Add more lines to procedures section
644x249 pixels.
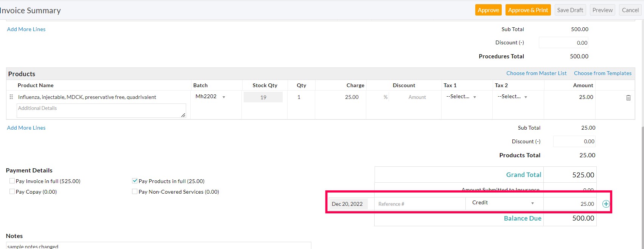26,29
